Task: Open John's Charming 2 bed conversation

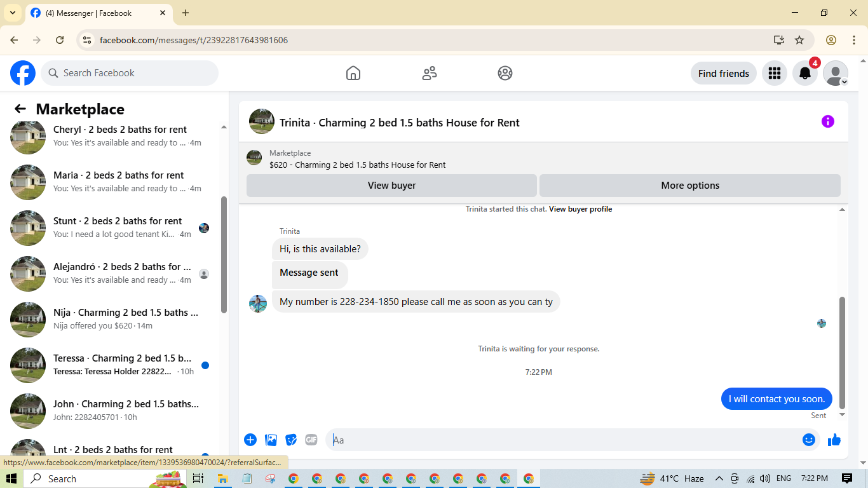Action: click(x=114, y=410)
